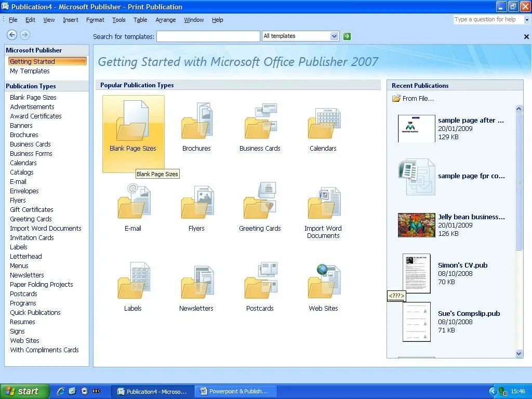Choose Award Certificates publication type

36,116
